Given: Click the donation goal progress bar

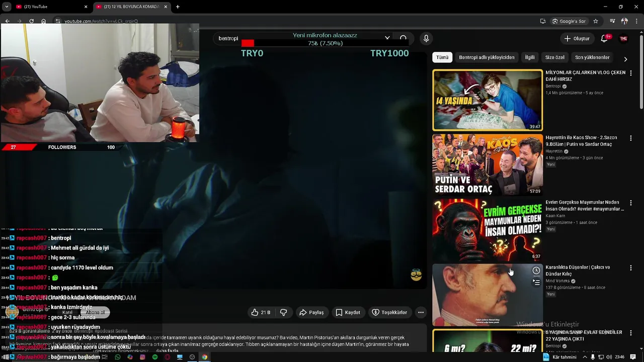Looking at the screenshot, I should tap(325, 43).
